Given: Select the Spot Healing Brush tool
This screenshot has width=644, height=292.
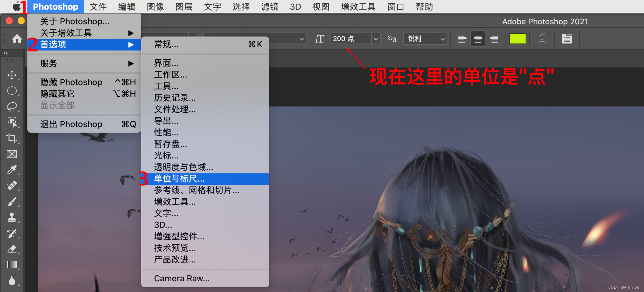Looking at the screenshot, I should (12, 186).
